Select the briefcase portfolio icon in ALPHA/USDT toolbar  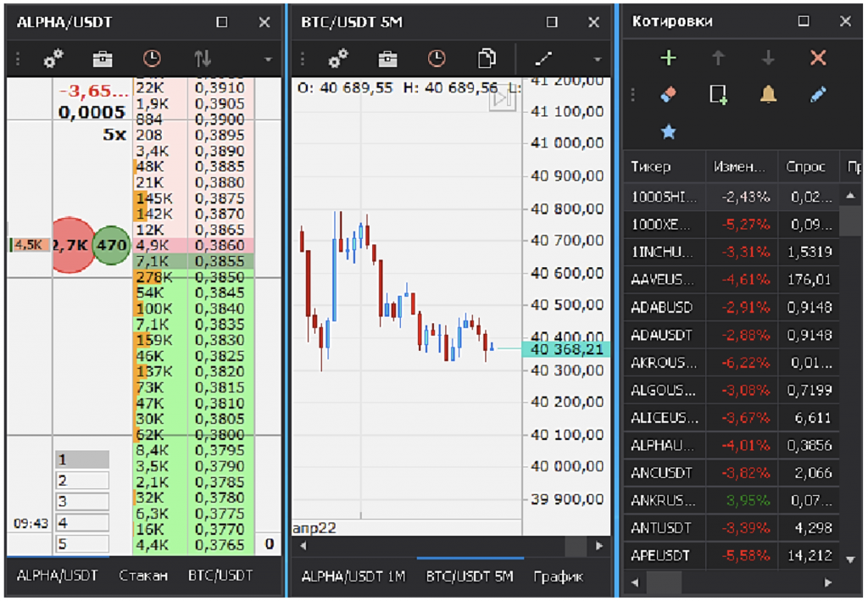click(x=101, y=59)
